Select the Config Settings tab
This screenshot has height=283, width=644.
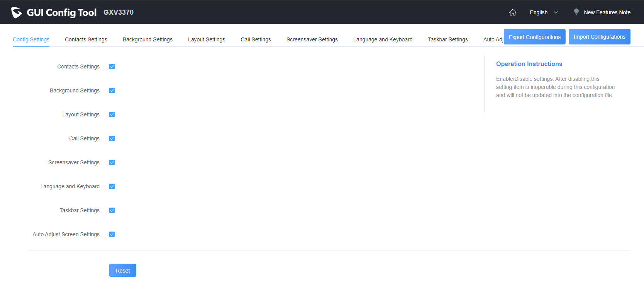click(31, 39)
